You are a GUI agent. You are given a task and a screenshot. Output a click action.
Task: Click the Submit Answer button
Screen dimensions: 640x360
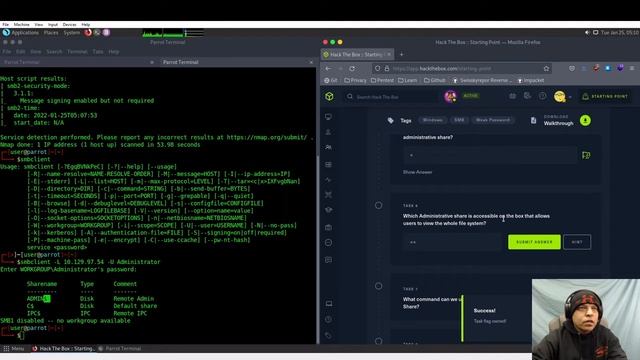(x=534, y=242)
